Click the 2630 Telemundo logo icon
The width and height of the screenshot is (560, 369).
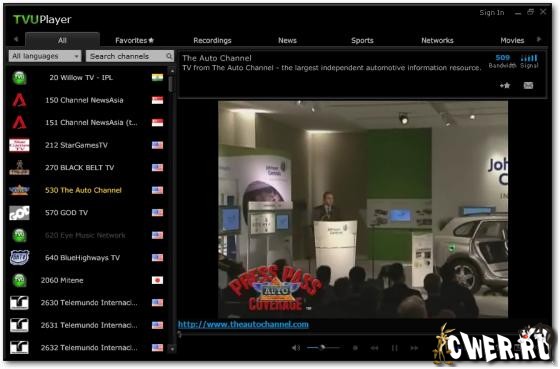tap(19, 303)
